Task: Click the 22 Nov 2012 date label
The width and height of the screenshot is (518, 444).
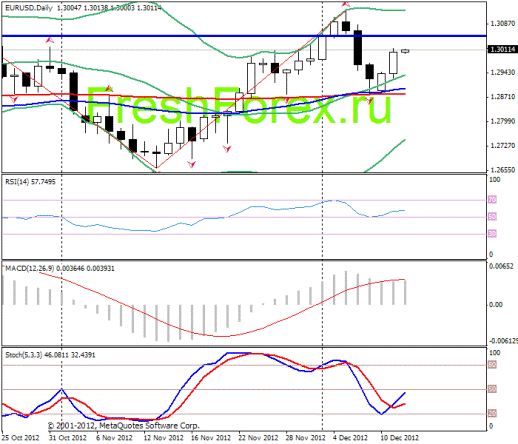Action: pos(258,438)
